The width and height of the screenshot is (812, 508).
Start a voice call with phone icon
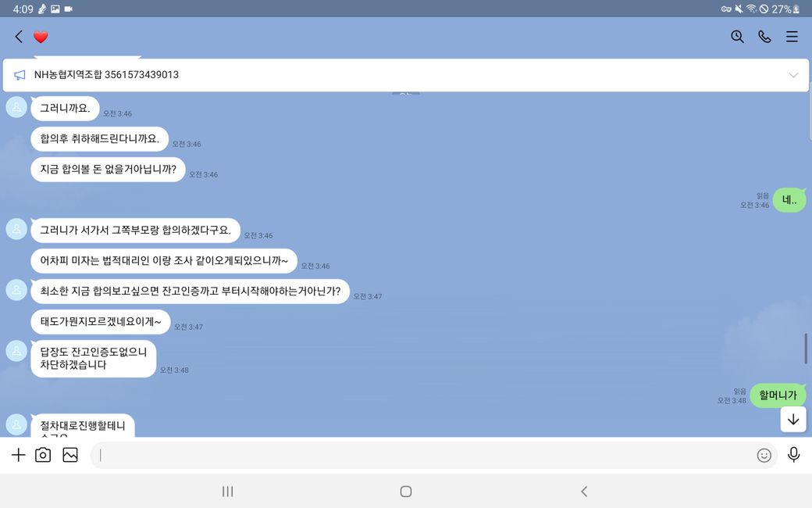coord(764,37)
